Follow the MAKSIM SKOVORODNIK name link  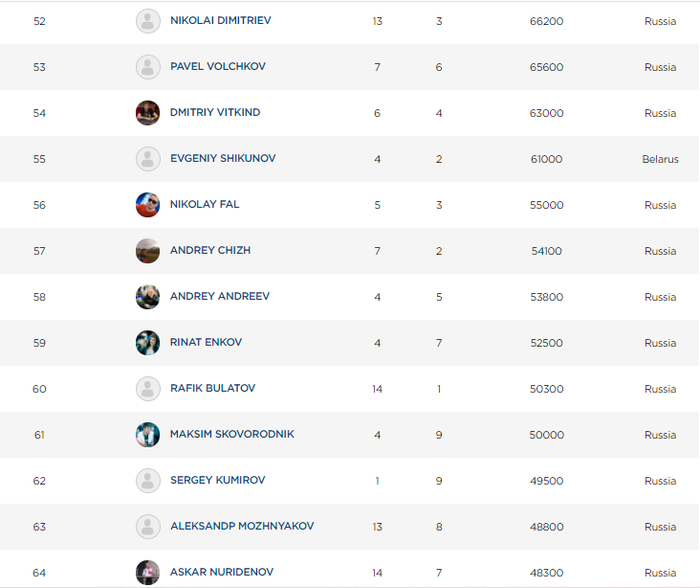(x=232, y=435)
